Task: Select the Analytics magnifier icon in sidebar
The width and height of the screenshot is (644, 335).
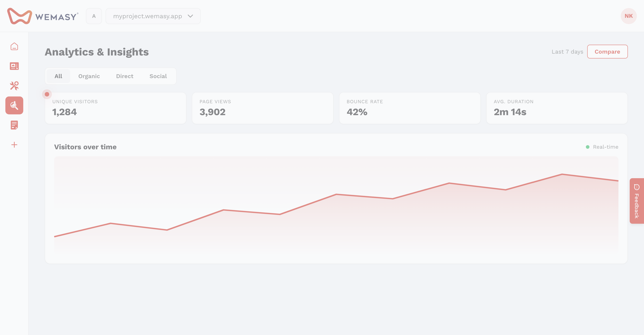Action: (x=14, y=105)
